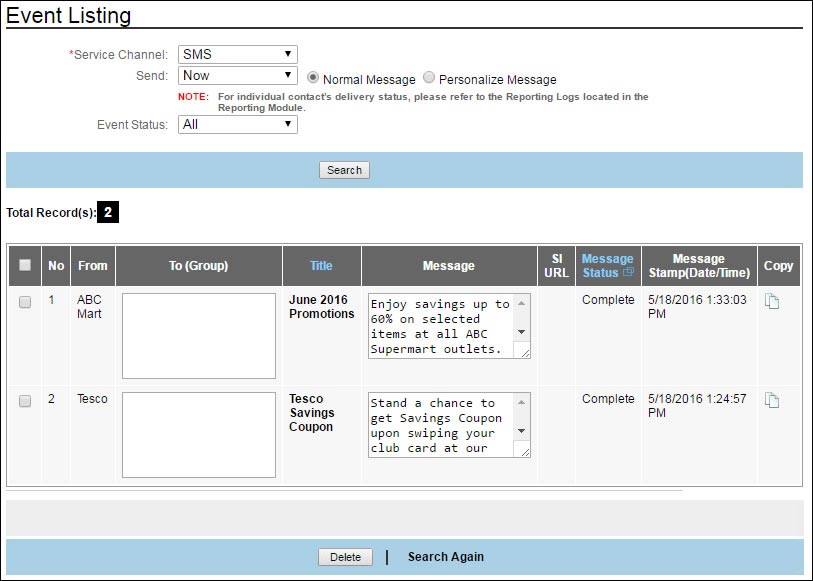The image size is (813, 581).
Task: Click To (Group) box for ABC Mart
Action: click(x=198, y=336)
